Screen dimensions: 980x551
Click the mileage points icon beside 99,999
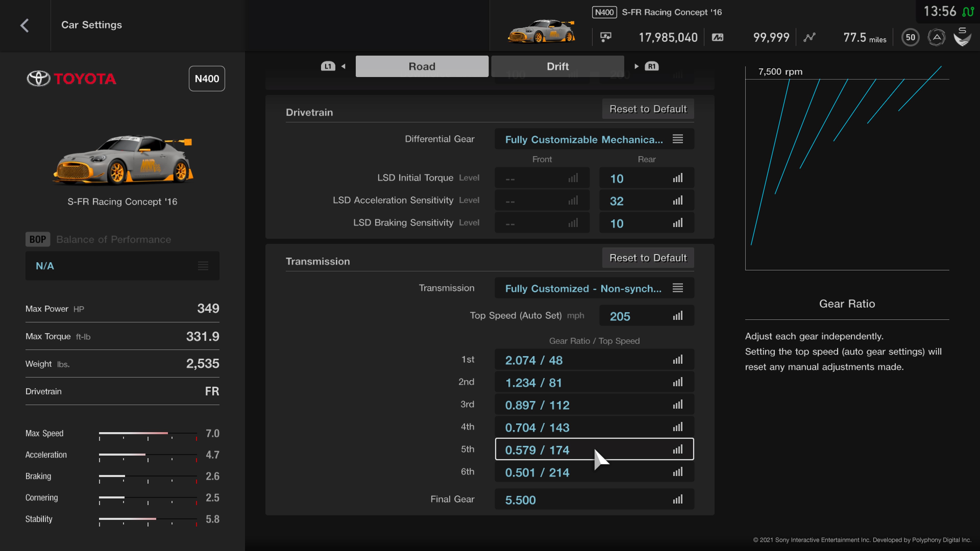coord(717,37)
